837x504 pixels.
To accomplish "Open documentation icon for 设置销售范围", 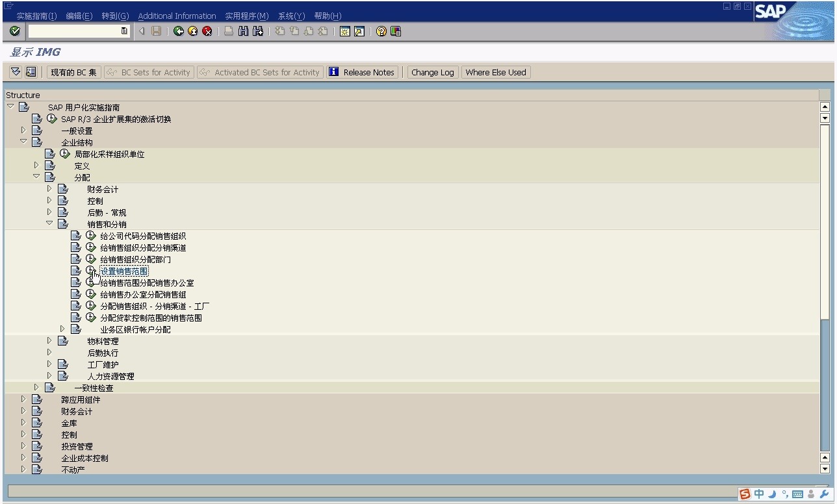I will [x=76, y=271].
